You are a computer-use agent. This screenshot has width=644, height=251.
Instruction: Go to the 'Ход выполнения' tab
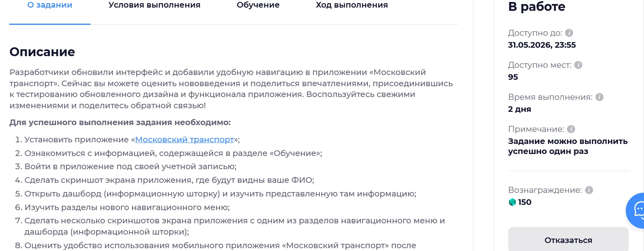352,5
